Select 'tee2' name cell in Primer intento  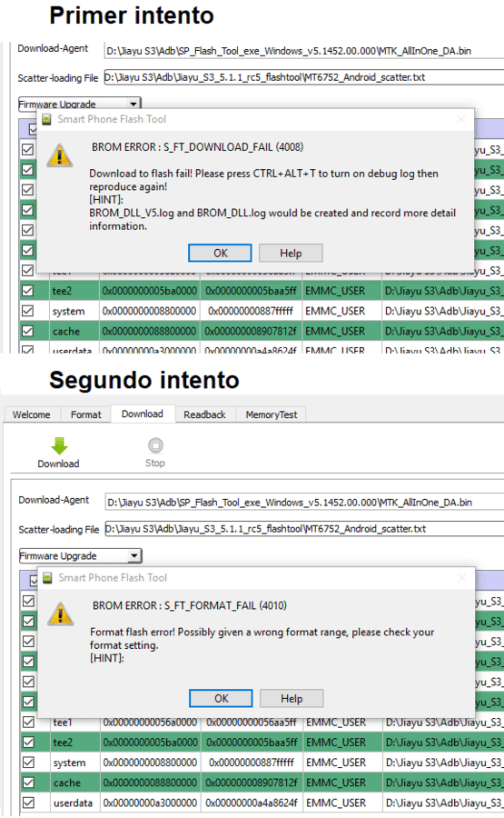73,291
